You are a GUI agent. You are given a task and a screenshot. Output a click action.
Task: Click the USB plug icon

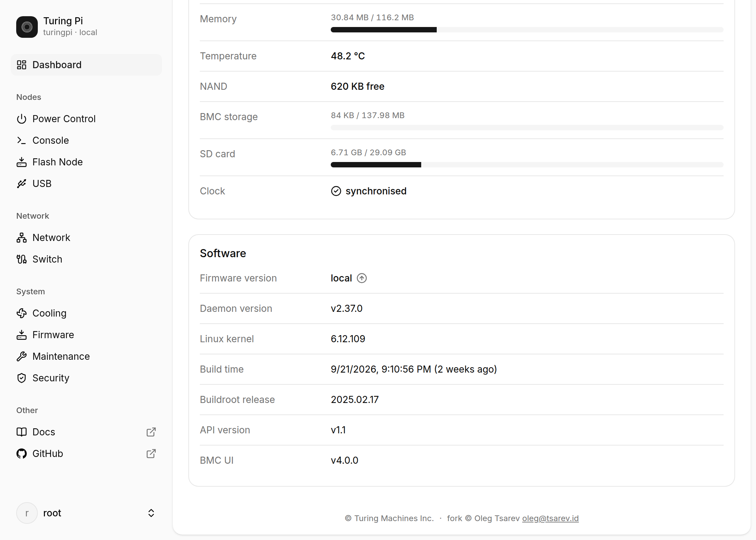[22, 184]
